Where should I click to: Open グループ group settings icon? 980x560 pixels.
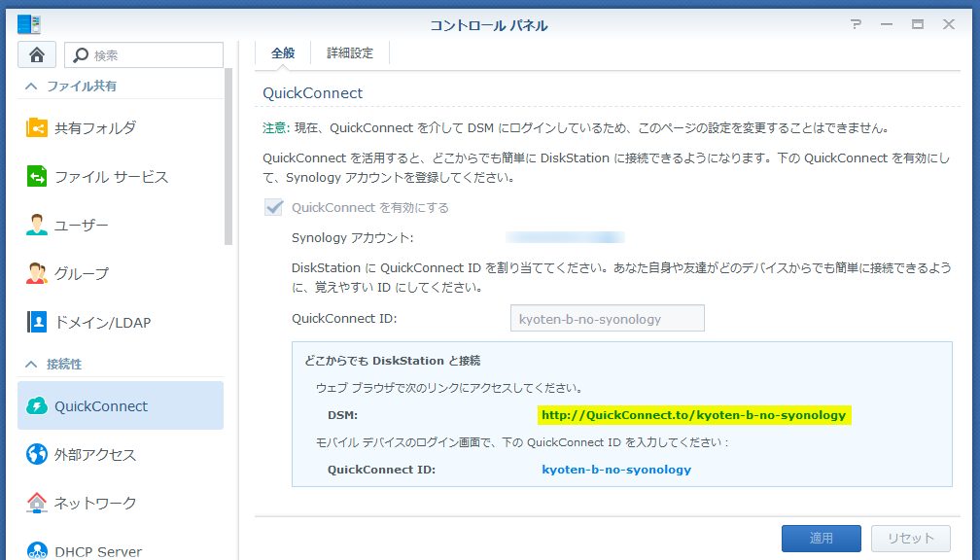37,273
